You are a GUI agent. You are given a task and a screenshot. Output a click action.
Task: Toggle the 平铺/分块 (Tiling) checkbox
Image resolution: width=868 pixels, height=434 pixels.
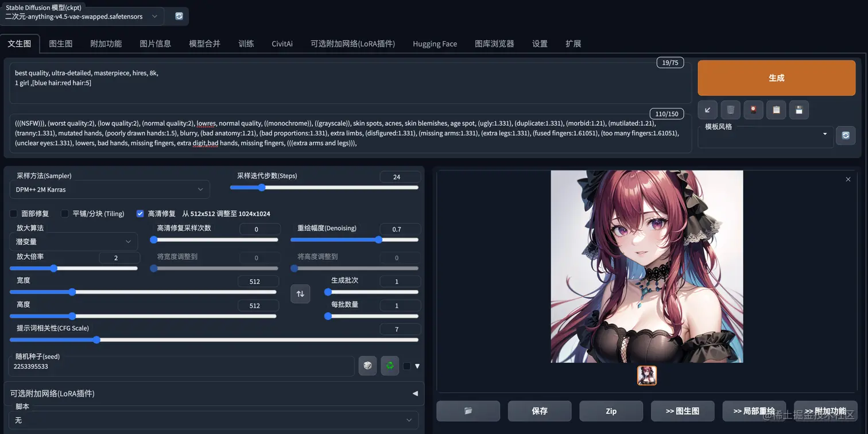click(x=65, y=214)
